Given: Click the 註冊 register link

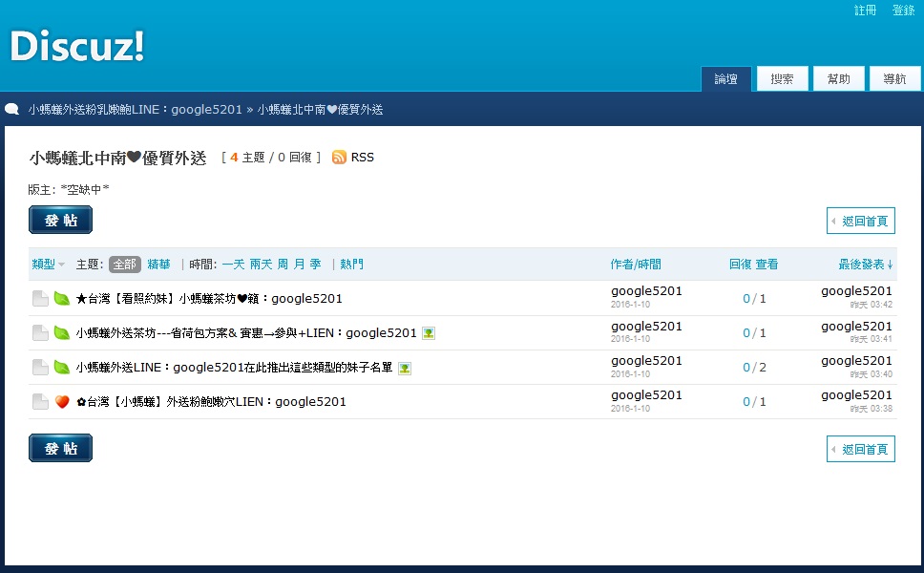Looking at the screenshot, I should click(865, 10).
